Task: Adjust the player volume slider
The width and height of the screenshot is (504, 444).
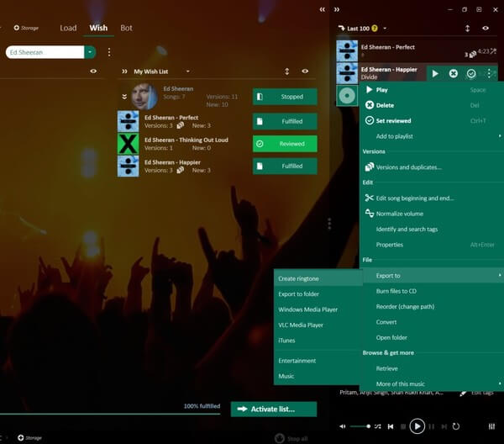Action: (x=360, y=426)
